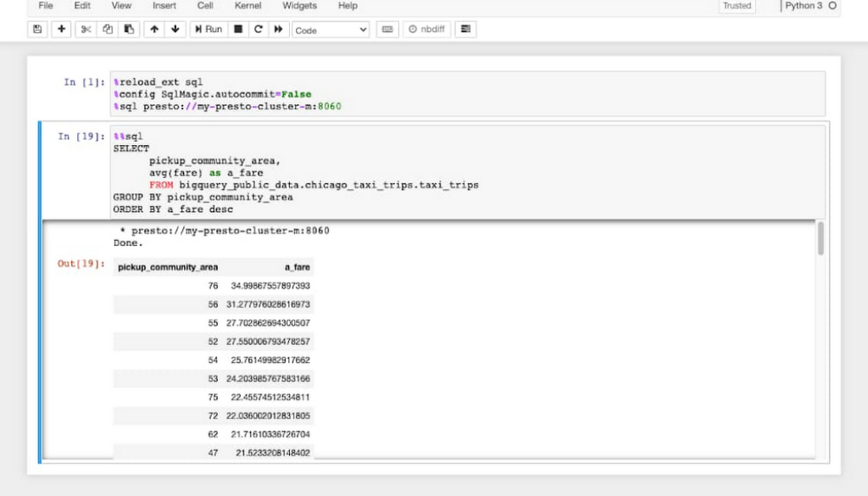Open the Cell menu

[x=205, y=6]
